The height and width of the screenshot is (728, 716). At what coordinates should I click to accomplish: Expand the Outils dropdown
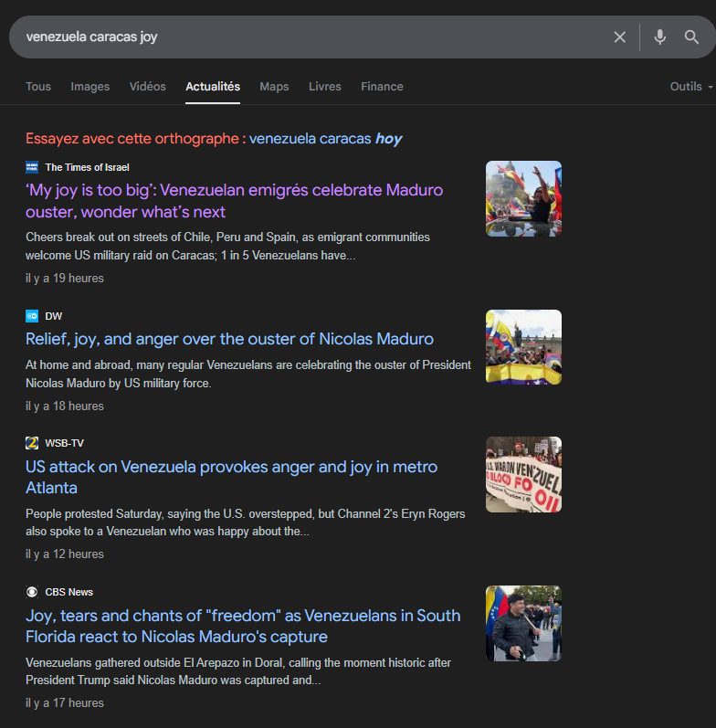(x=690, y=87)
